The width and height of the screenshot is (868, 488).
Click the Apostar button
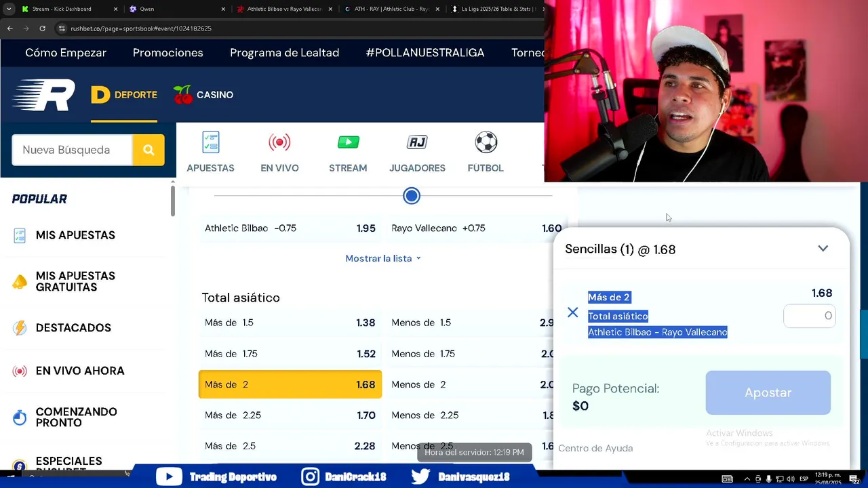point(768,392)
